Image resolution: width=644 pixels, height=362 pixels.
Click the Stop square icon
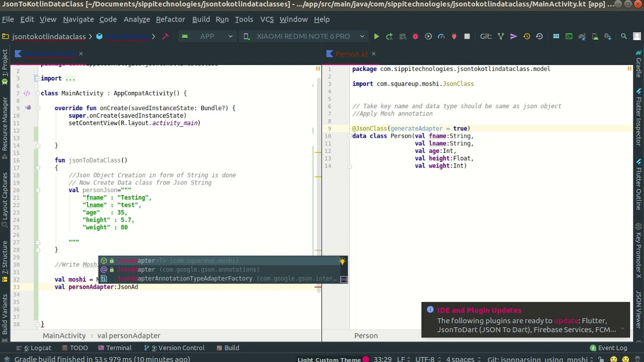tap(467, 36)
